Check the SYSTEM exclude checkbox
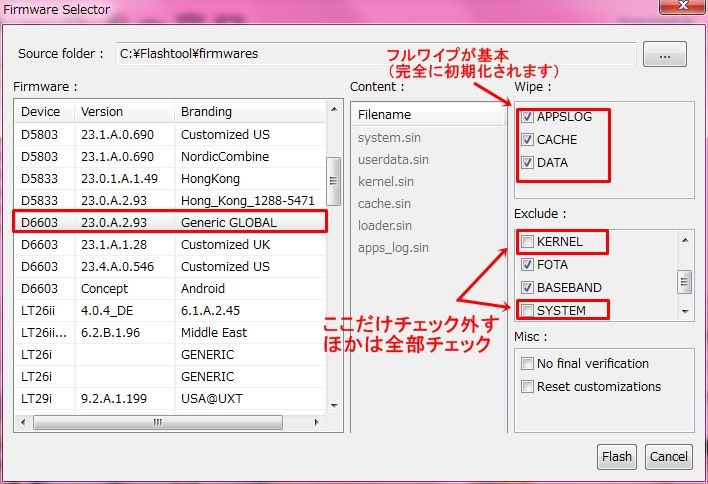This screenshot has width=708, height=484. point(527,311)
